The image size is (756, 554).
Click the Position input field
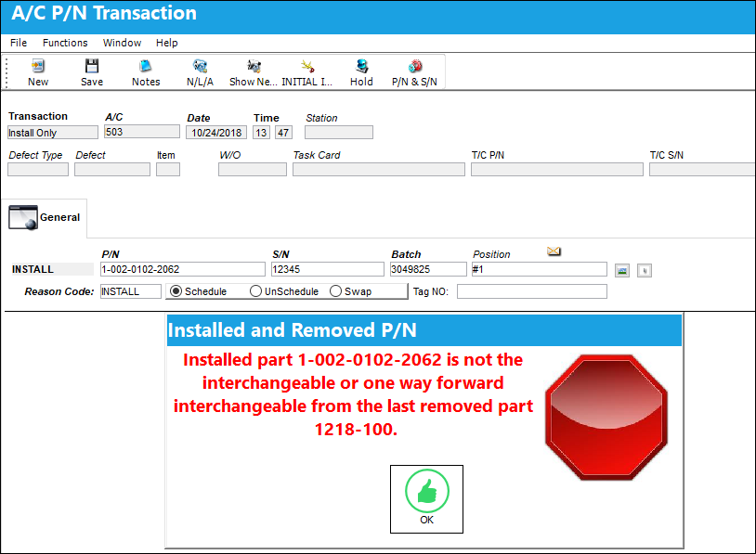pyautogui.click(x=539, y=269)
